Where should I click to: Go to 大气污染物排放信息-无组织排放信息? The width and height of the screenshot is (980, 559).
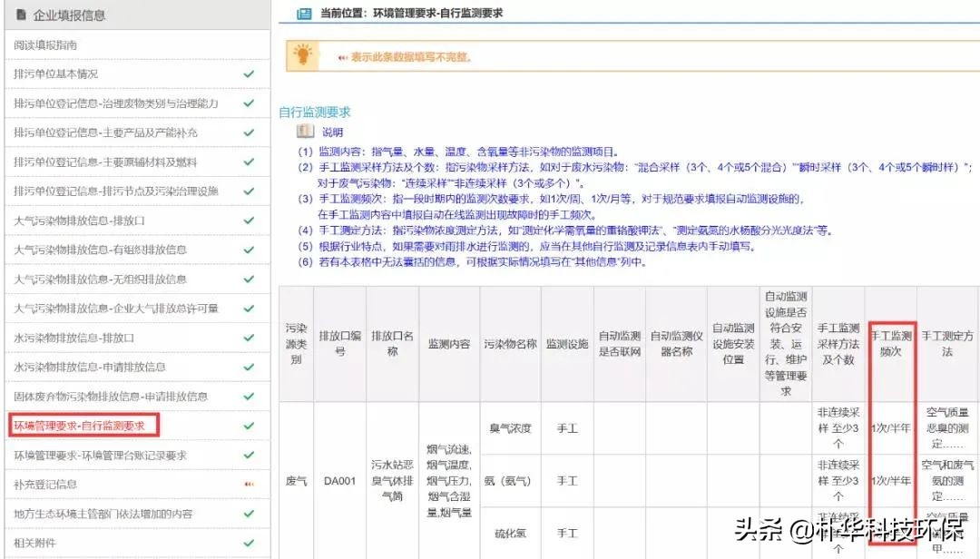point(100,279)
